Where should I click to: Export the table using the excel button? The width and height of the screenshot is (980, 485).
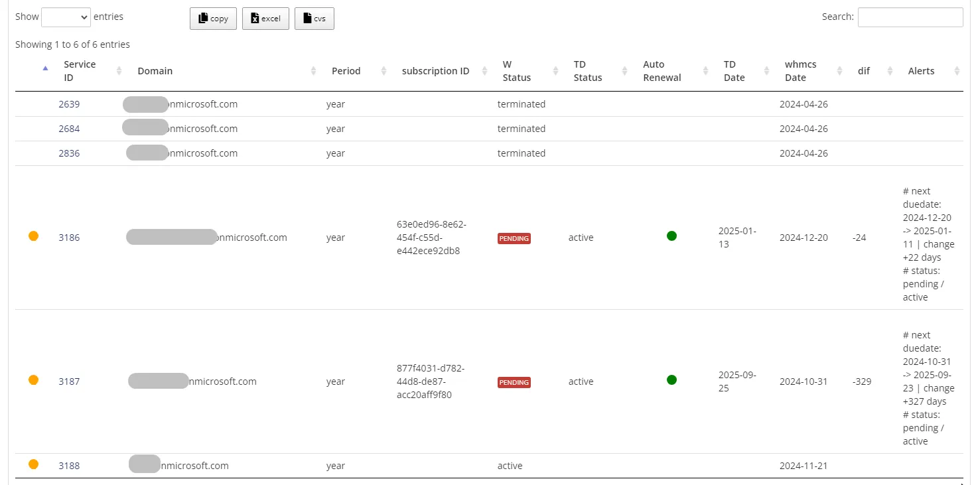tap(265, 19)
